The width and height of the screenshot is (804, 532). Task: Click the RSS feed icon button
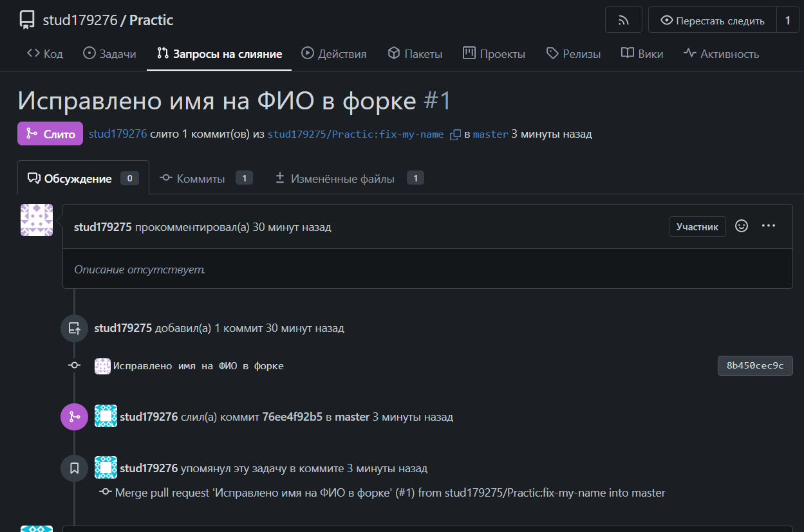coord(623,20)
